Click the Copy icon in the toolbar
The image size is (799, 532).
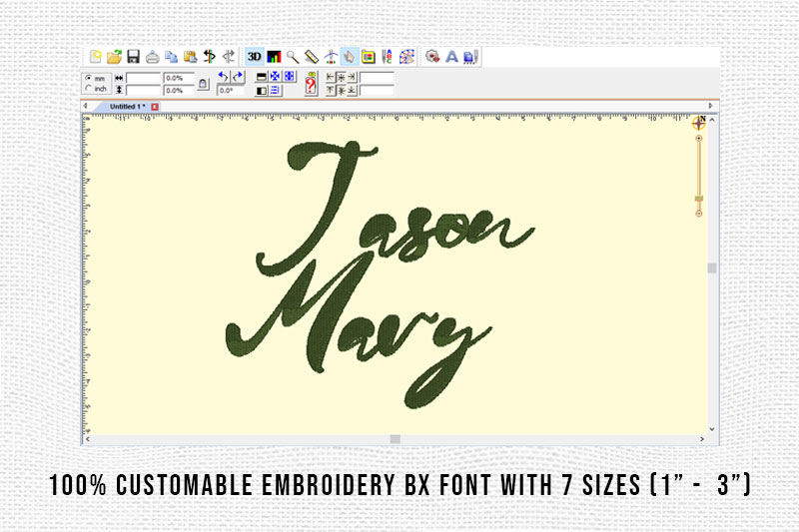(x=171, y=57)
